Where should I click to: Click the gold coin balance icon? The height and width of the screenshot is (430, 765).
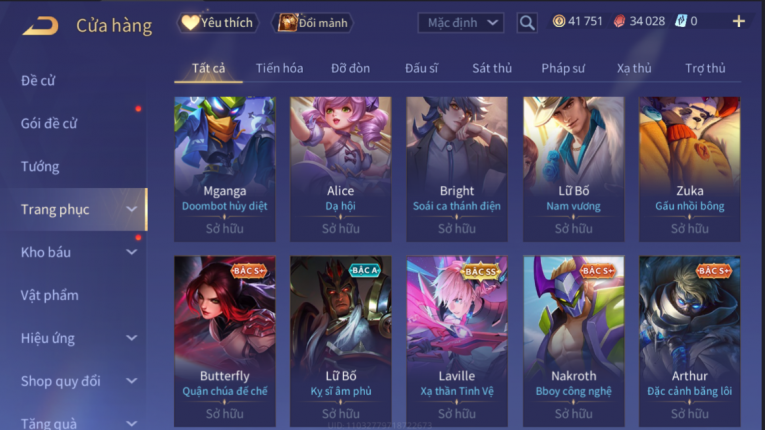559,21
